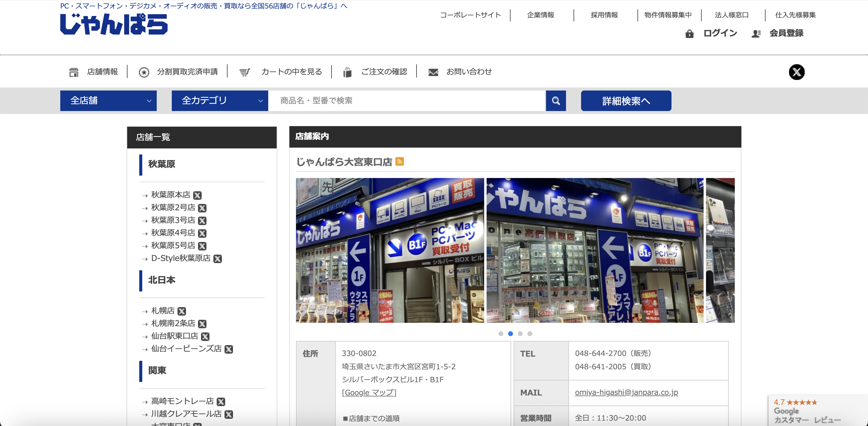Image resolution: width=868 pixels, height=426 pixels.
Task: Click X icon next to 川越クレアモール店
Action: tap(229, 414)
